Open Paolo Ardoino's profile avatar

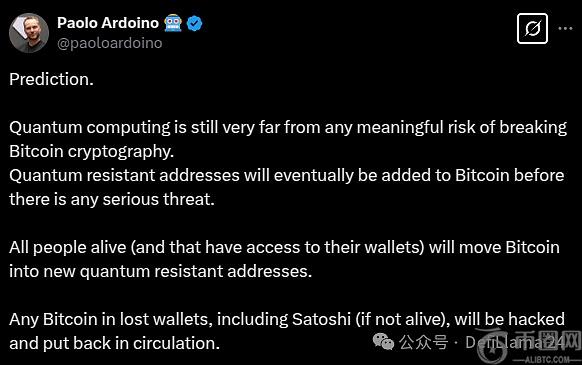(29, 33)
